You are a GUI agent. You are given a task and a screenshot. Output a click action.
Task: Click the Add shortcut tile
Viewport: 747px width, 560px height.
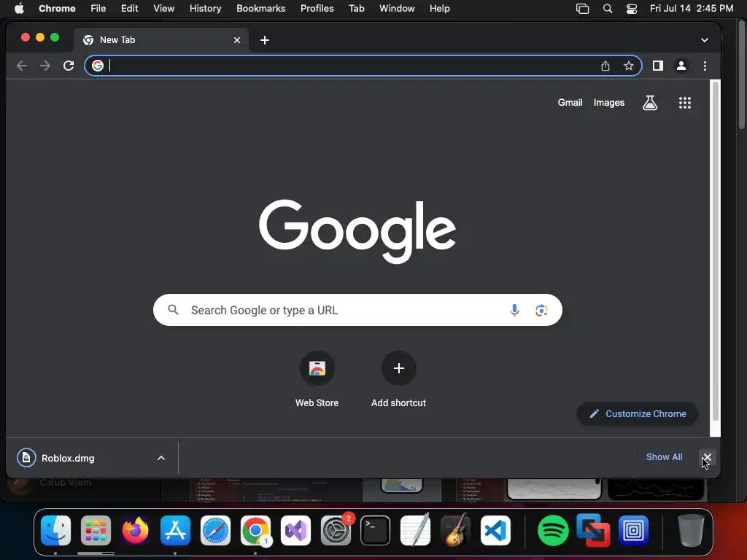pyautogui.click(x=399, y=380)
